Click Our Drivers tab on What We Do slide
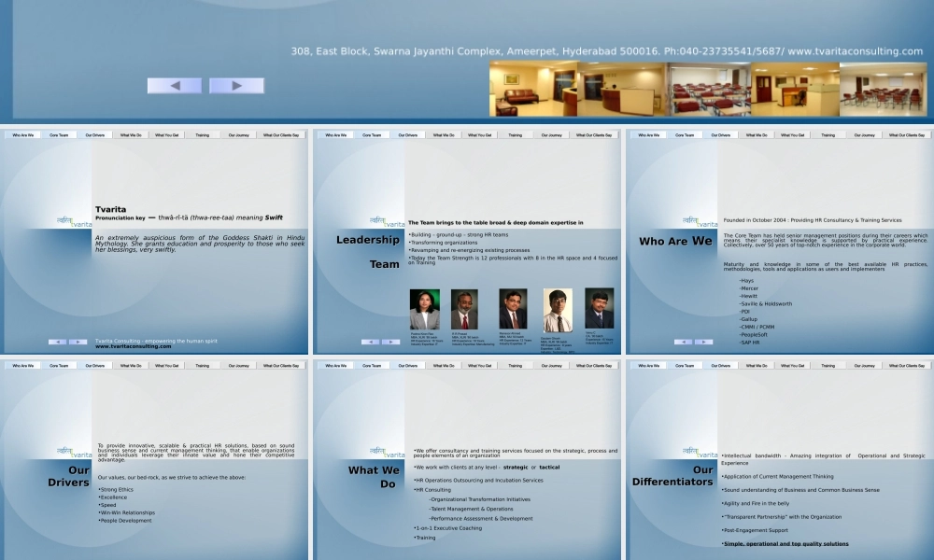The height and width of the screenshot is (560, 934). [x=407, y=366]
